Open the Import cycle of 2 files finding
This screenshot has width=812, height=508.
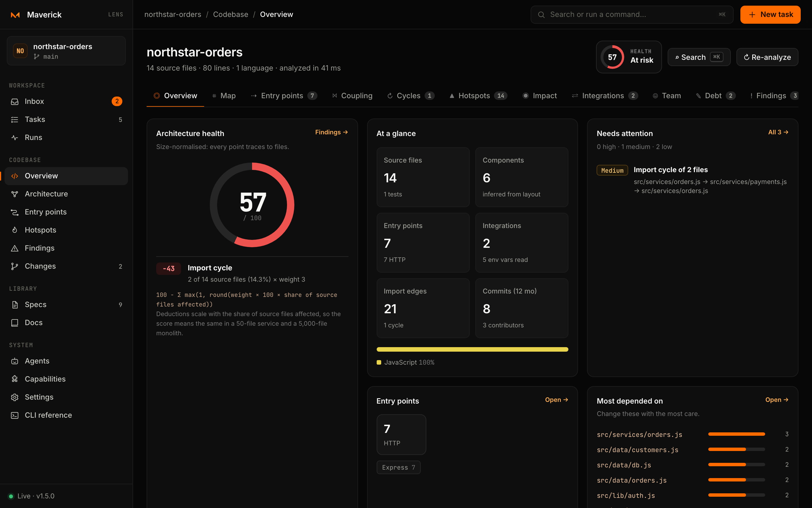(x=692, y=180)
